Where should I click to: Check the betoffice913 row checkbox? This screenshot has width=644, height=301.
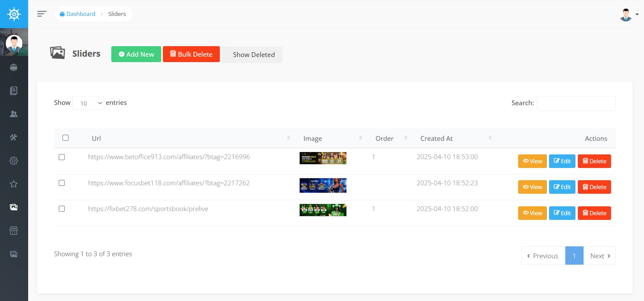point(62,157)
